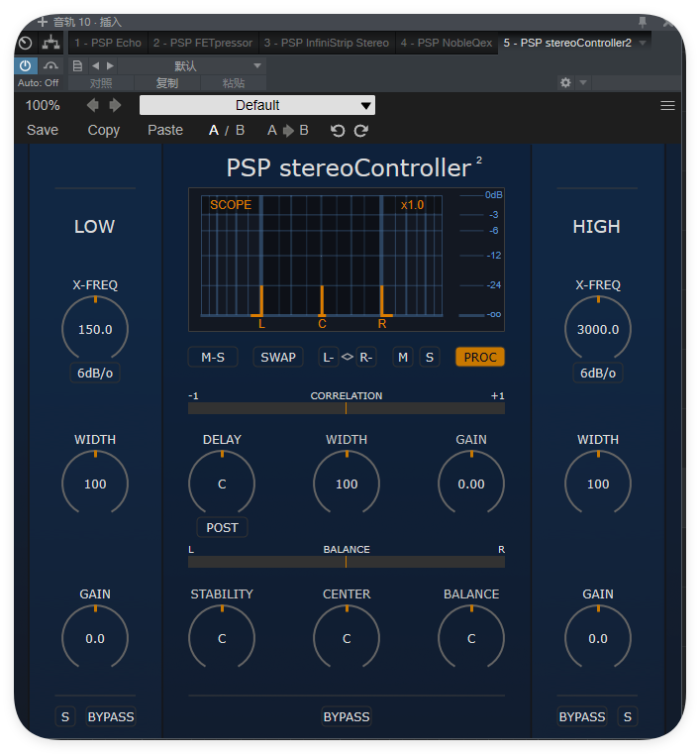Bypass the center section
The image size is (700, 754).
[x=347, y=717]
